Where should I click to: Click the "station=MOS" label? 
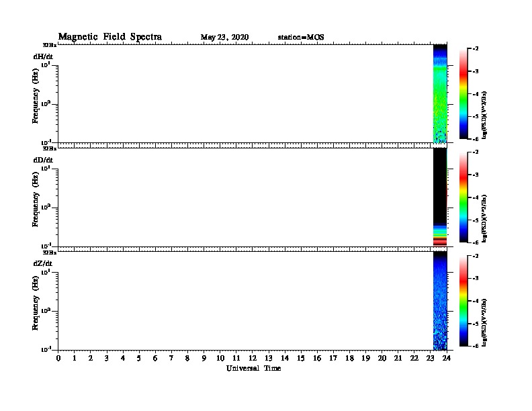301,38
